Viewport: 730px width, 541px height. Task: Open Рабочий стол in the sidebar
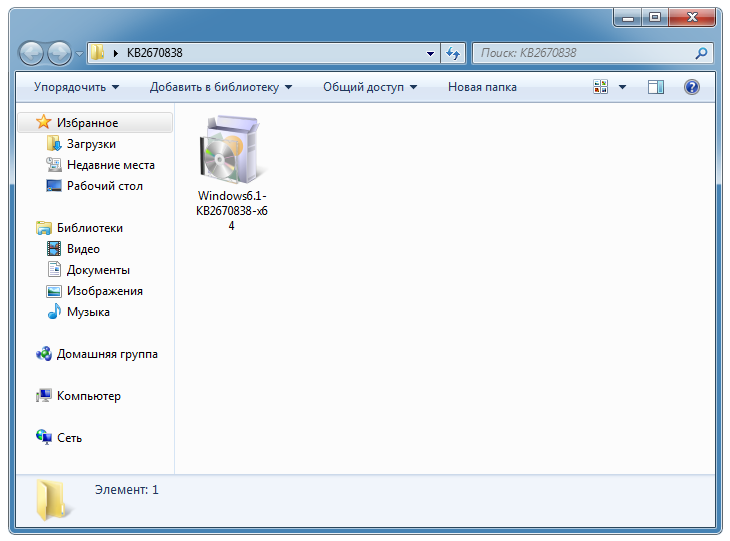pyautogui.click(x=105, y=186)
